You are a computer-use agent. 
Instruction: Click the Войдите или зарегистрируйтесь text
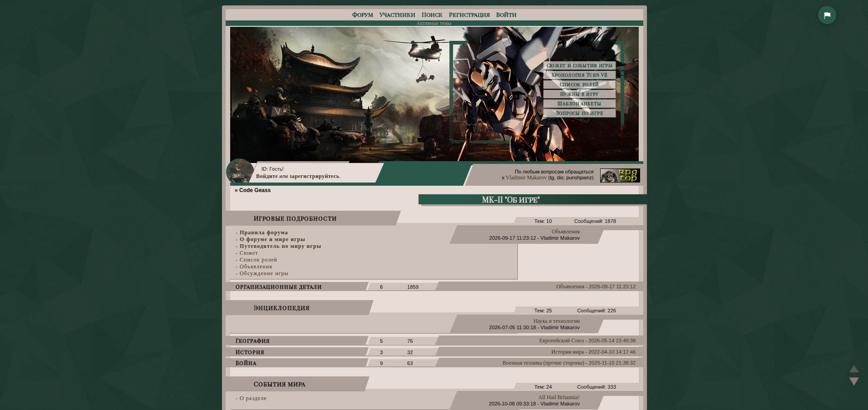pyautogui.click(x=298, y=176)
